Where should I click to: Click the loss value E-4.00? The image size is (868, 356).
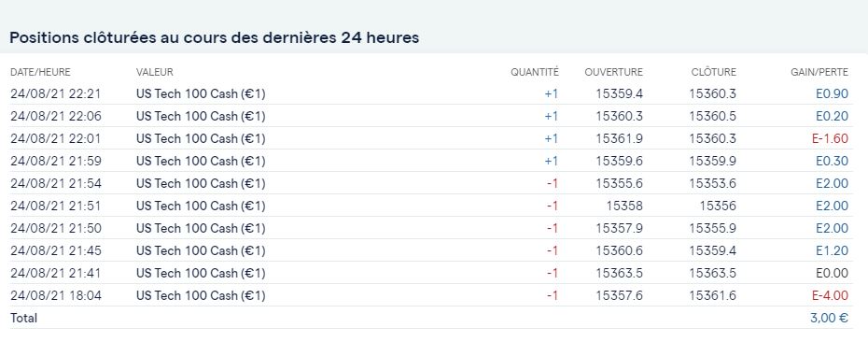tap(830, 295)
